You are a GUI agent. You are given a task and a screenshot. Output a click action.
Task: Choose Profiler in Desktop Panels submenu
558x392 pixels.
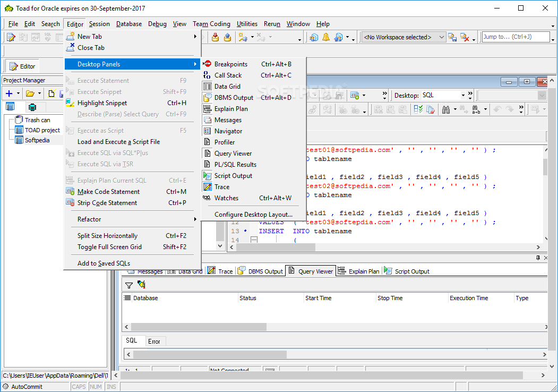coord(253,142)
